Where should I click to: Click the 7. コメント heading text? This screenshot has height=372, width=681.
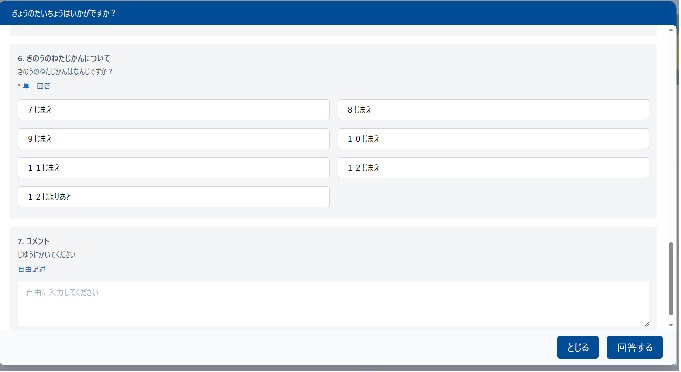(x=33, y=241)
